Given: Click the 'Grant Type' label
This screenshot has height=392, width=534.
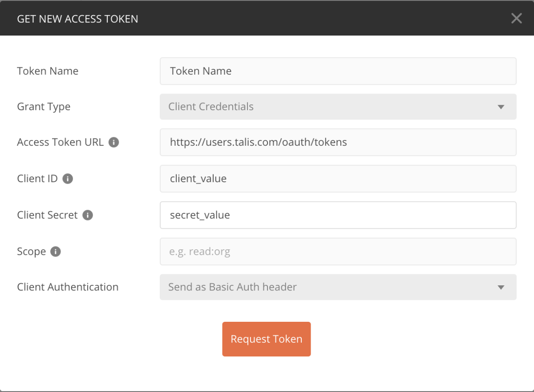Looking at the screenshot, I should (44, 107).
